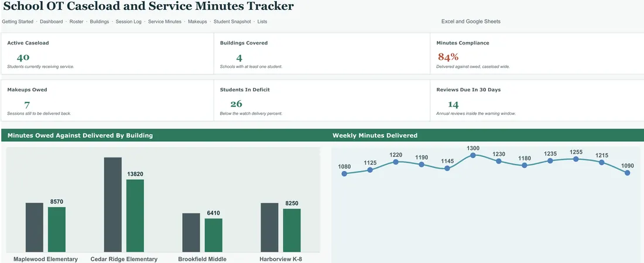
Task: Click the 13820 bar data label
Action: (x=135, y=174)
